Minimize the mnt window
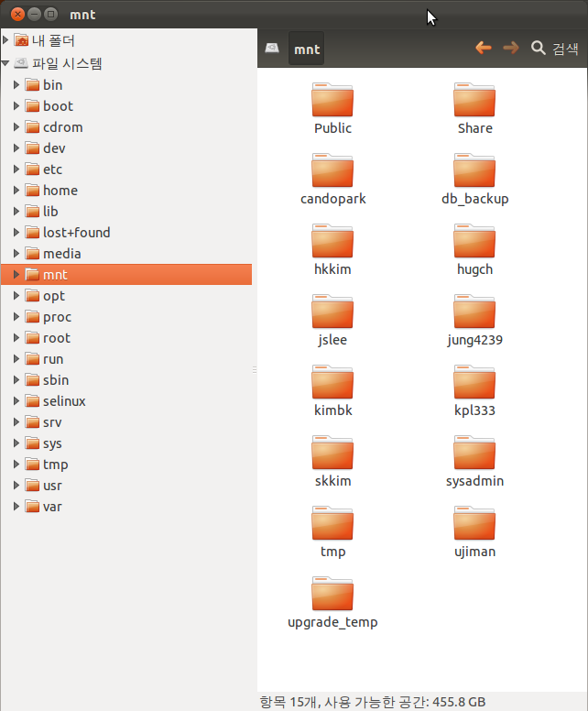Viewport: 588px width, 711px height. 34,14
